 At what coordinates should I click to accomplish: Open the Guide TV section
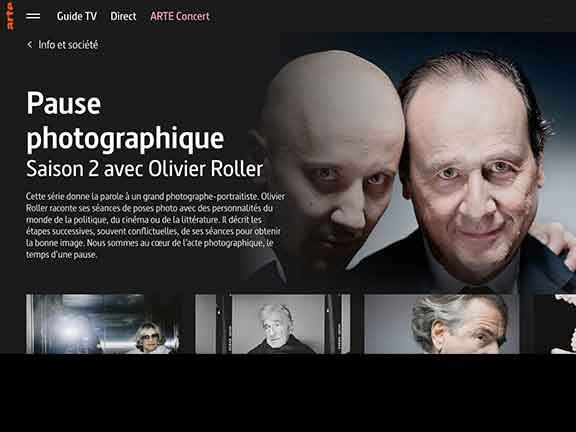[77, 16]
